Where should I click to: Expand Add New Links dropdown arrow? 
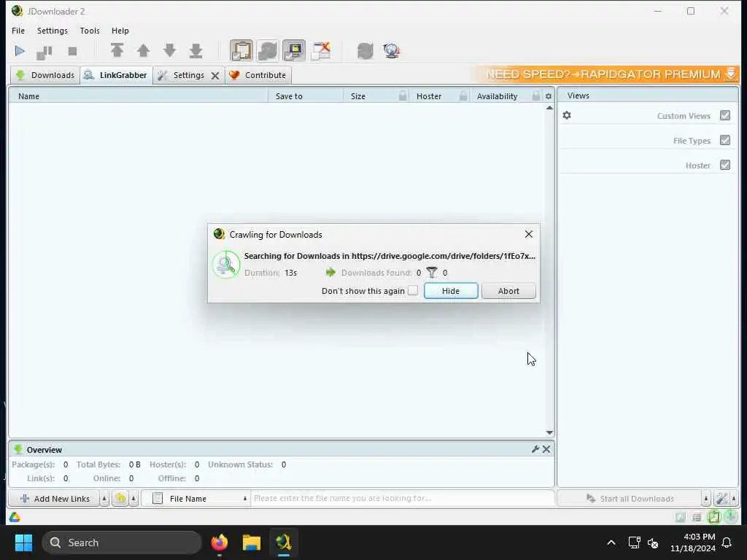(x=104, y=499)
